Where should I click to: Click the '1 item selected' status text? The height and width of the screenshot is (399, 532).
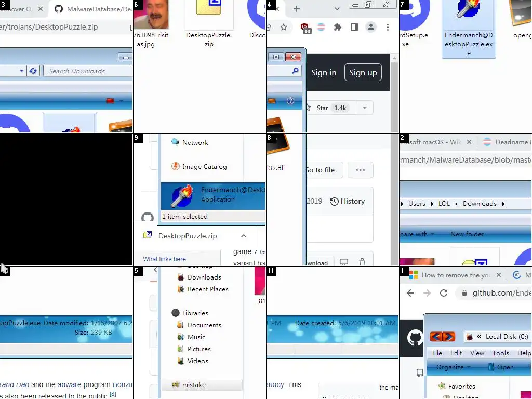[185, 217]
